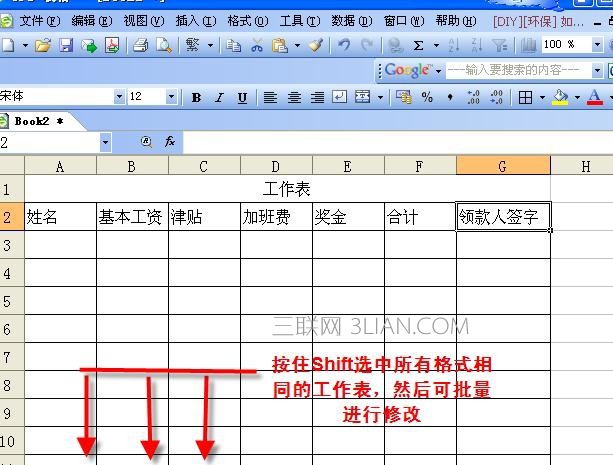Expand the Paste options dropdown arrow
Image resolution: width=613 pixels, height=465 pixels.
[x=298, y=46]
